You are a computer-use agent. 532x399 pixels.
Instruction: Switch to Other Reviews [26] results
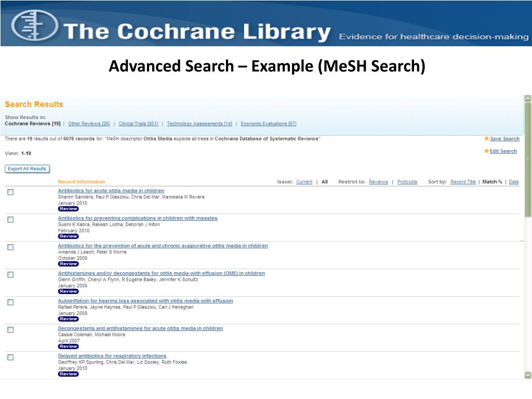pos(89,124)
